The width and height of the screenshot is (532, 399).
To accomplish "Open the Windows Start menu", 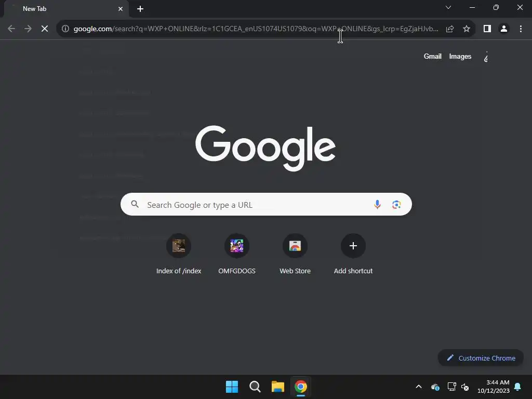I will tap(232, 387).
